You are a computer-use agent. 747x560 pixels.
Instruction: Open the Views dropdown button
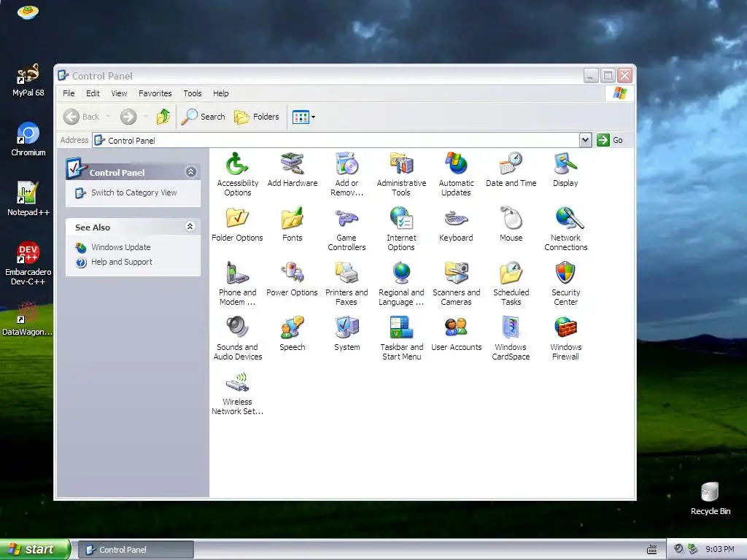click(x=303, y=117)
